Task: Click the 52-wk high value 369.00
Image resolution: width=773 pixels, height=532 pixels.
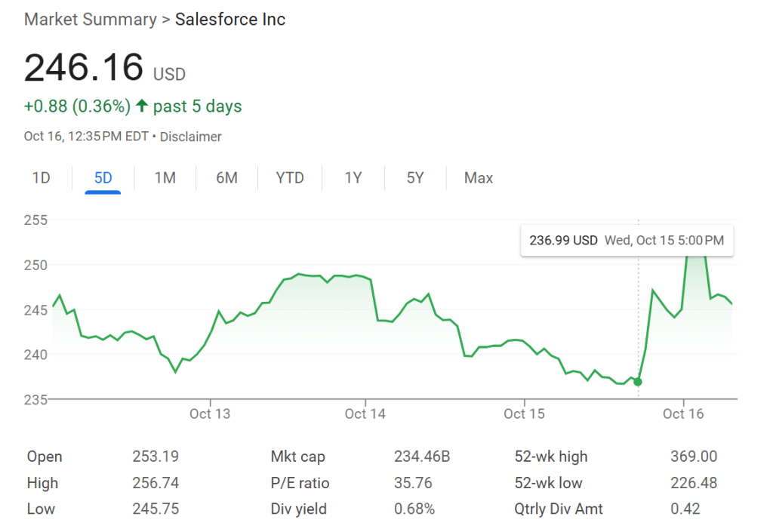Action: 694,457
